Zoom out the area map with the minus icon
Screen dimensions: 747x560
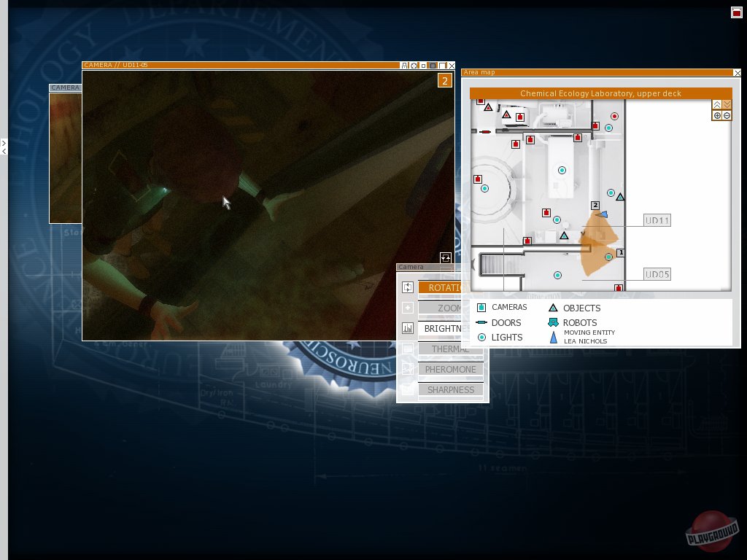click(x=727, y=115)
